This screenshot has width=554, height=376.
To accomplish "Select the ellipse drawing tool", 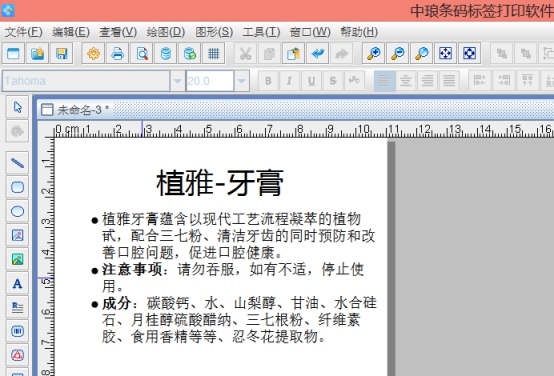I will [x=17, y=211].
